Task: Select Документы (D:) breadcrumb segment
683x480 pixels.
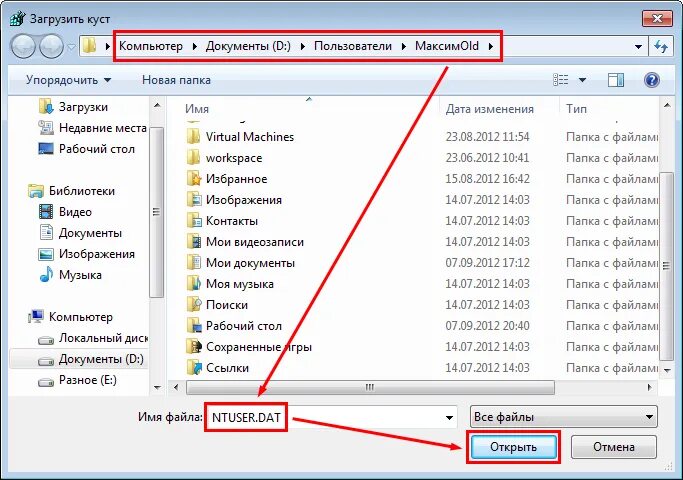Action: [x=248, y=46]
